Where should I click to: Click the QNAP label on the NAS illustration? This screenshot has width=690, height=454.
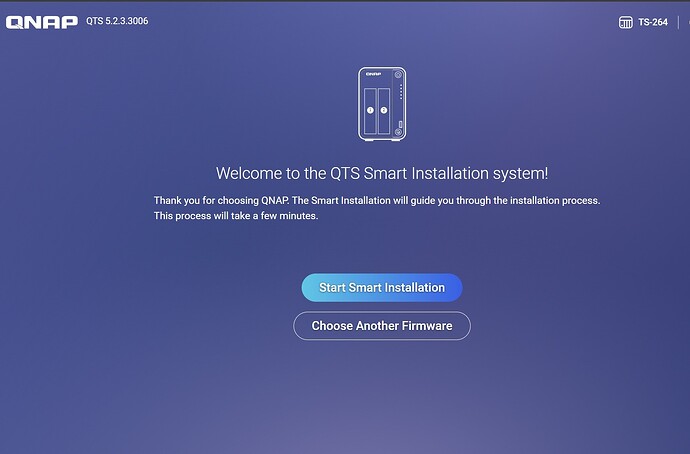pos(372,76)
